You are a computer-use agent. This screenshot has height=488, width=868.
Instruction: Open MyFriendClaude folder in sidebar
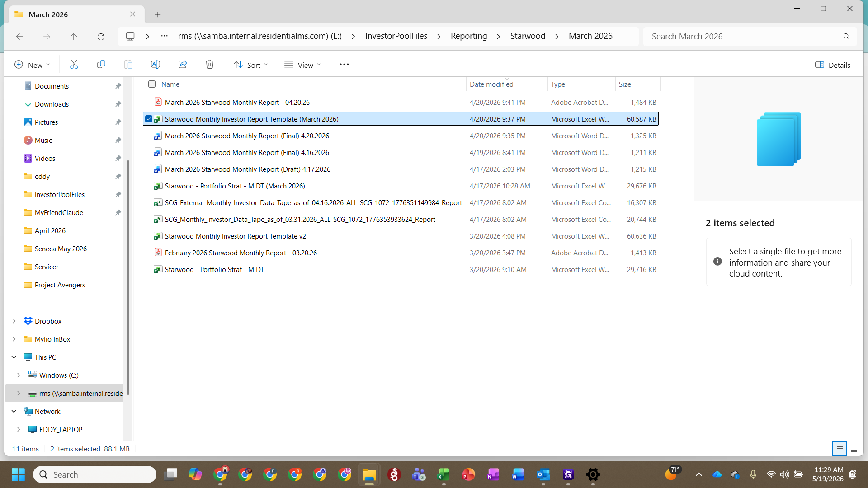[x=59, y=212]
